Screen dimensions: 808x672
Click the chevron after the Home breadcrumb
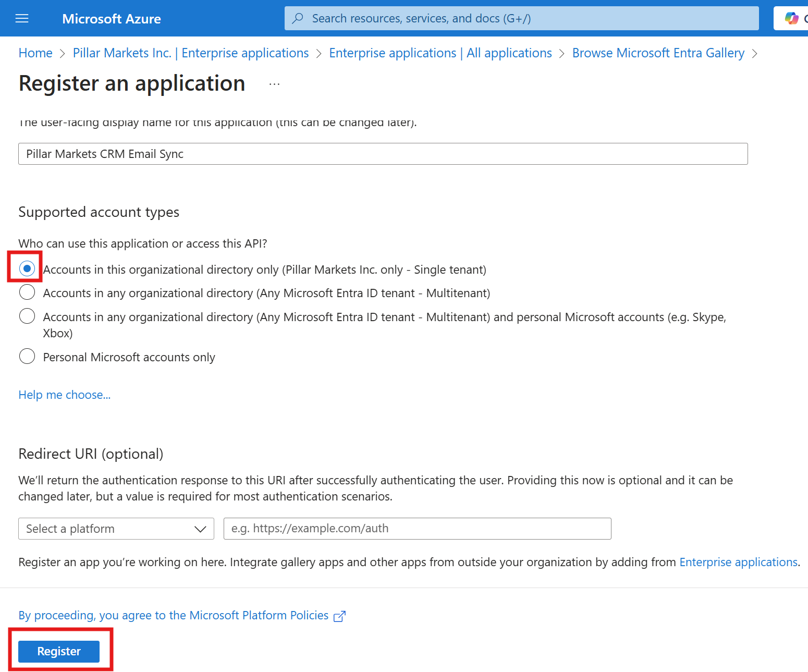(62, 53)
